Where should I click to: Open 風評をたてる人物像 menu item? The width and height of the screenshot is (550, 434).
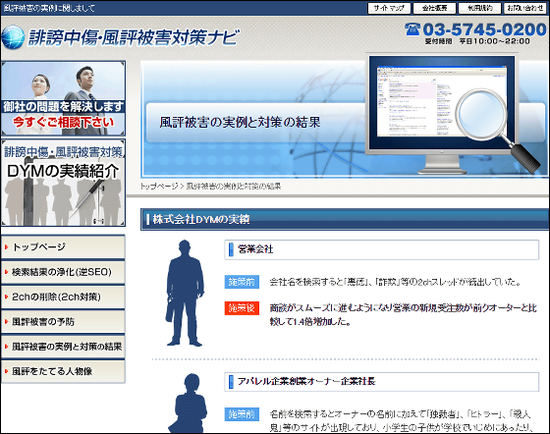(x=63, y=371)
